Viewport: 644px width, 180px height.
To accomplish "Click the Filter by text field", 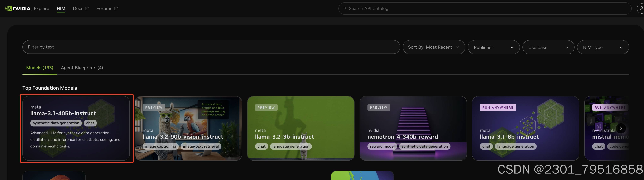I will [x=211, y=47].
